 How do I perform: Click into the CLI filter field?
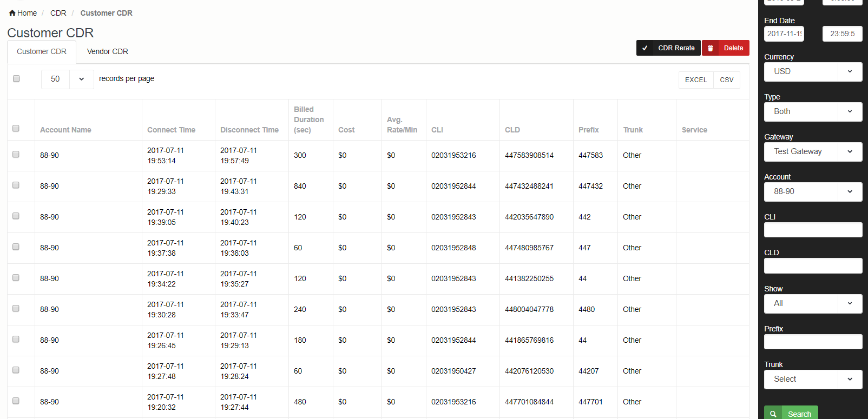pyautogui.click(x=813, y=230)
